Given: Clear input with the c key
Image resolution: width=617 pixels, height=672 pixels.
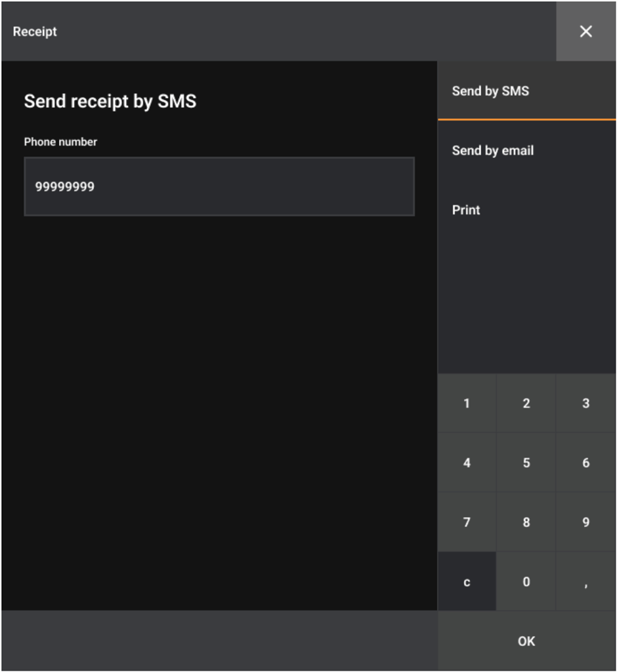Looking at the screenshot, I should tap(467, 582).
